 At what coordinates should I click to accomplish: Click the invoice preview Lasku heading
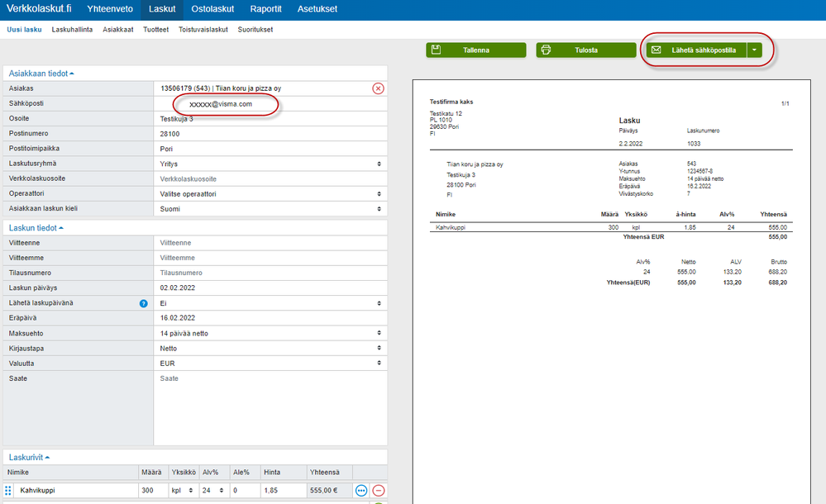pyautogui.click(x=629, y=121)
